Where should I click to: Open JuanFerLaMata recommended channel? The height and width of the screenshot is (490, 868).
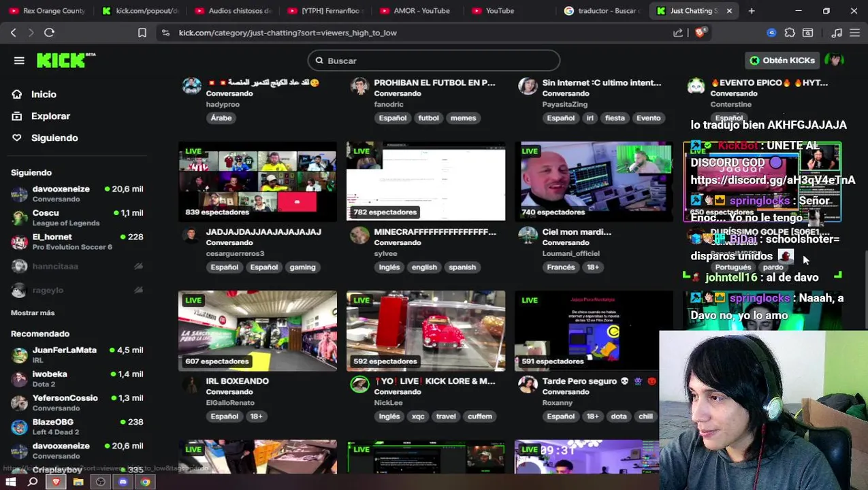click(x=78, y=355)
